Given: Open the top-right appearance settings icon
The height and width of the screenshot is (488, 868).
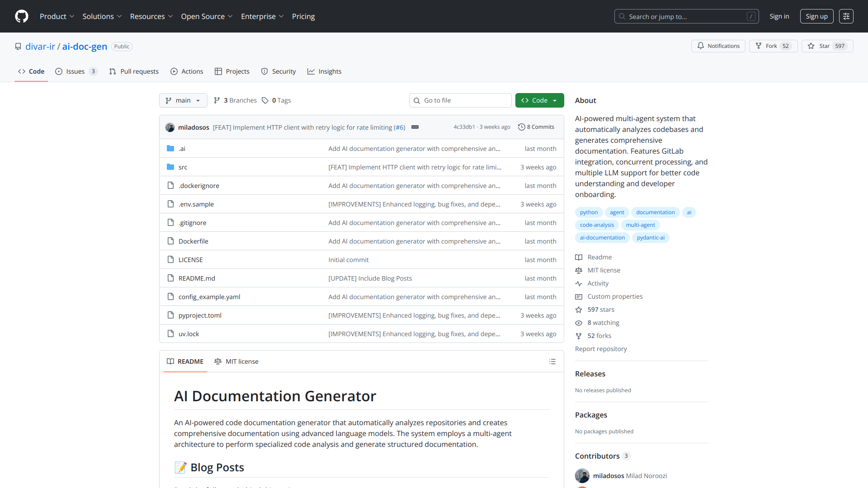Looking at the screenshot, I should tap(846, 16).
